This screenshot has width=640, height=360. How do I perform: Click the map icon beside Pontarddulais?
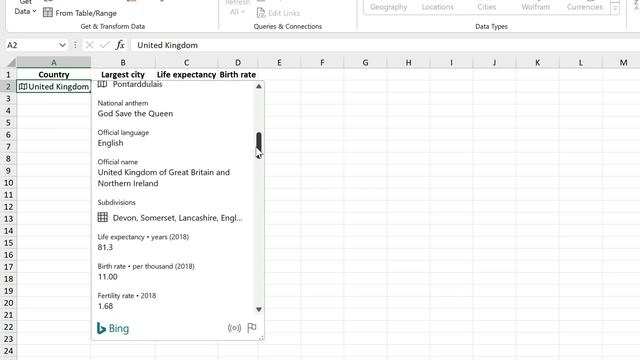[102, 84]
